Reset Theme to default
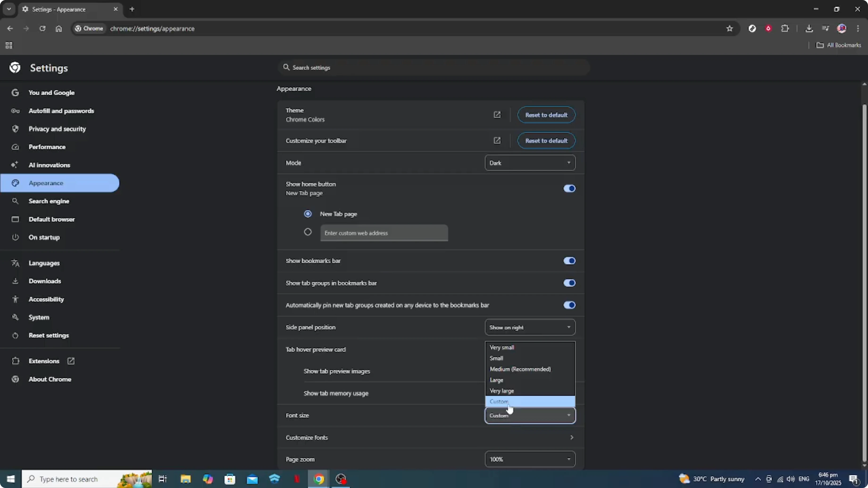This screenshot has height=488, width=868. click(546, 115)
